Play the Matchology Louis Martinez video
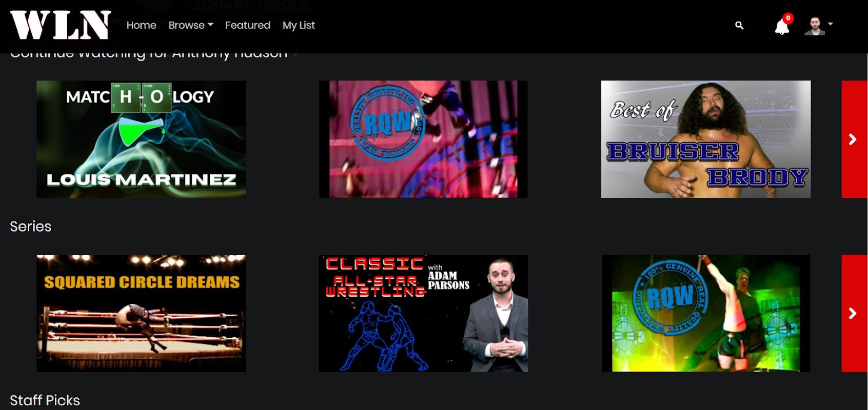This screenshot has width=868, height=410. click(x=141, y=139)
